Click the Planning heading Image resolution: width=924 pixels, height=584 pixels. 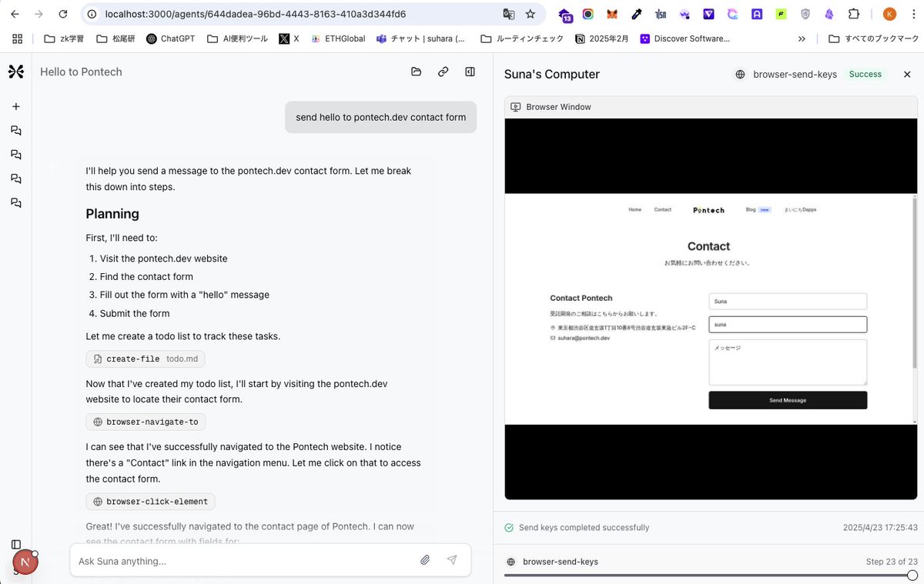112,214
